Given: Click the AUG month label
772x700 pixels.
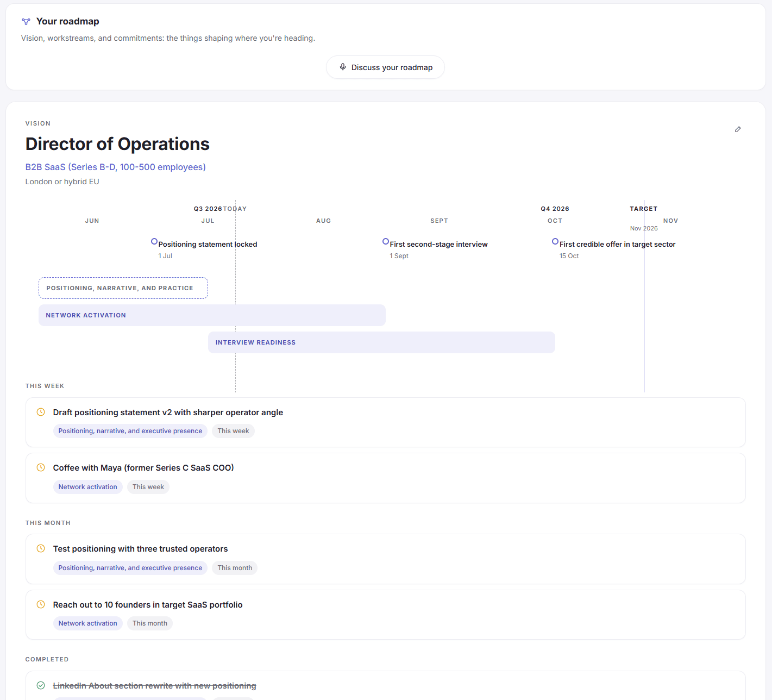Looking at the screenshot, I should tap(324, 221).
